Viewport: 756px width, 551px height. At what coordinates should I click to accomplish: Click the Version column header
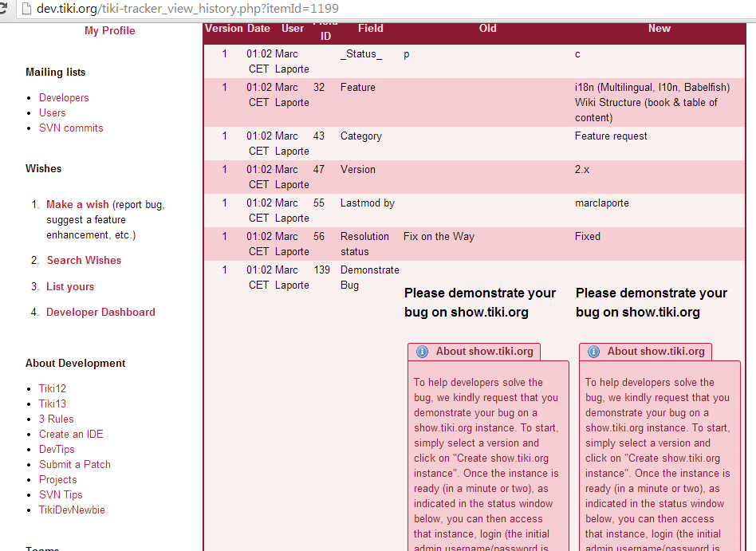[x=224, y=29]
